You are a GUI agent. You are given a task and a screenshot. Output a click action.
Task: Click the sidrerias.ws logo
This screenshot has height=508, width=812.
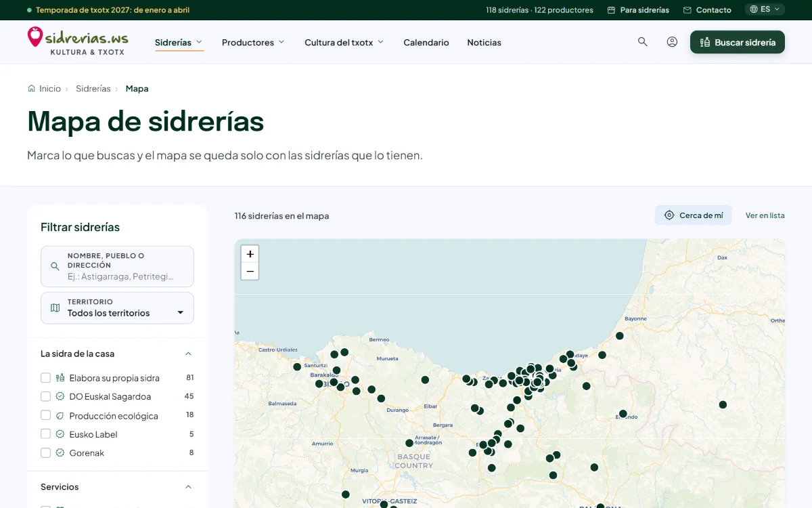[x=78, y=41]
